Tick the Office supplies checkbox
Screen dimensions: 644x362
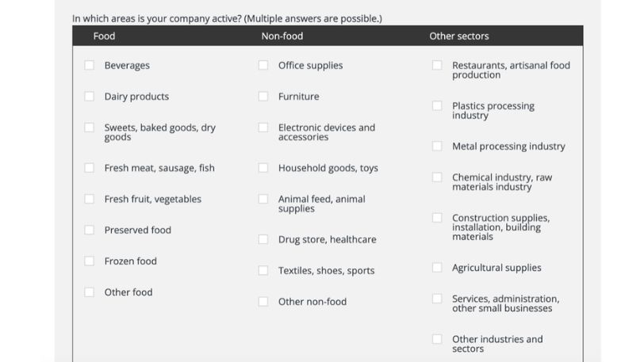263,65
